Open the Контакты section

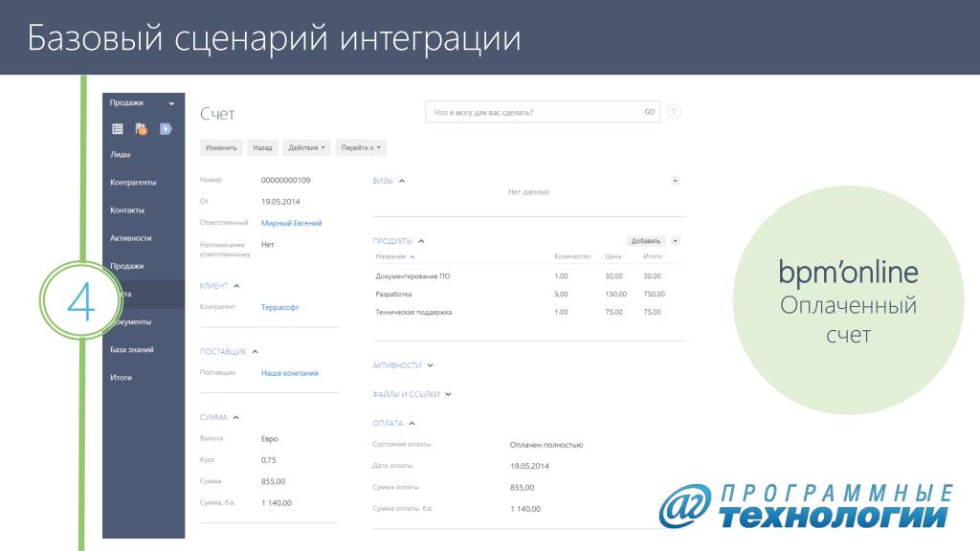coord(127,210)
